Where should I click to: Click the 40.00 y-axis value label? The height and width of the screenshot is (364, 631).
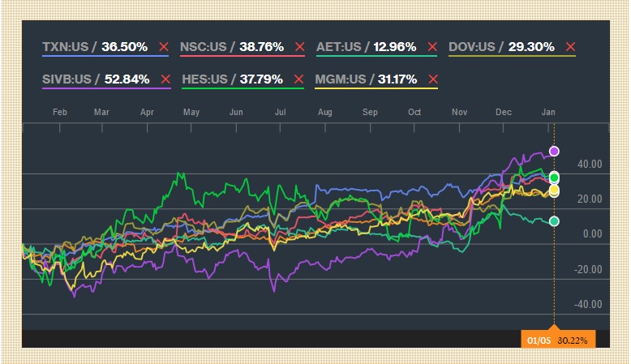coord(590,165)
